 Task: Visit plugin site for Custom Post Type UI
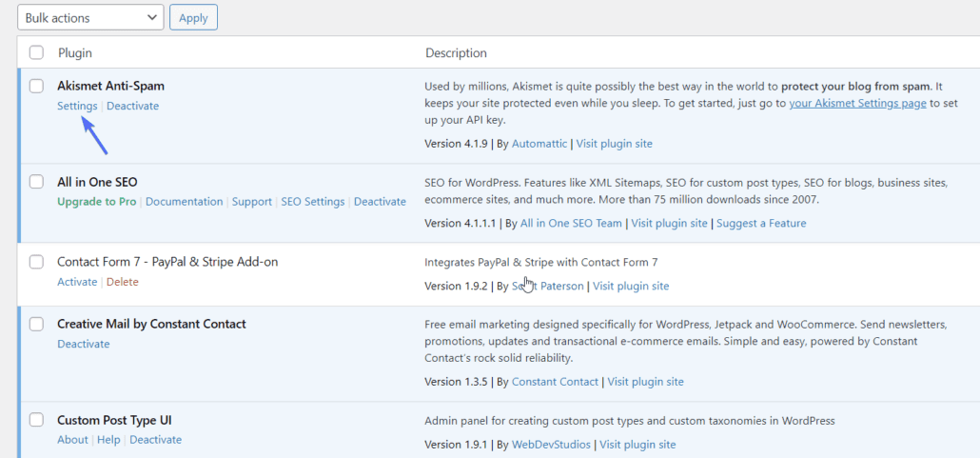638,445
